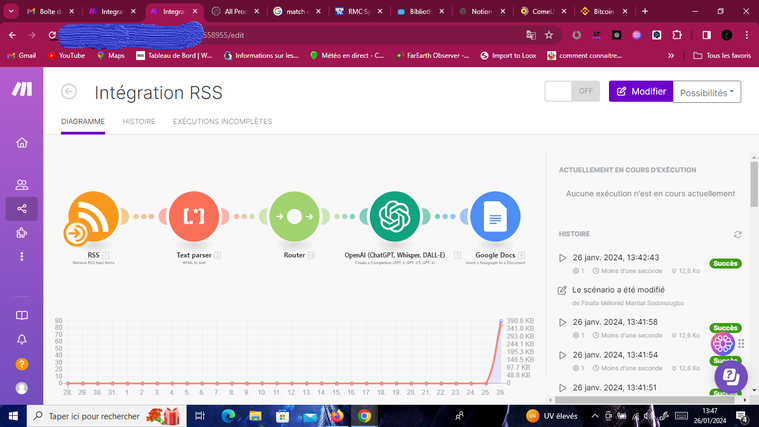The height and width of the screenshot is (427, 759).
Task: Open the taskbar notification center icon
Action: [x=742, y=416]
